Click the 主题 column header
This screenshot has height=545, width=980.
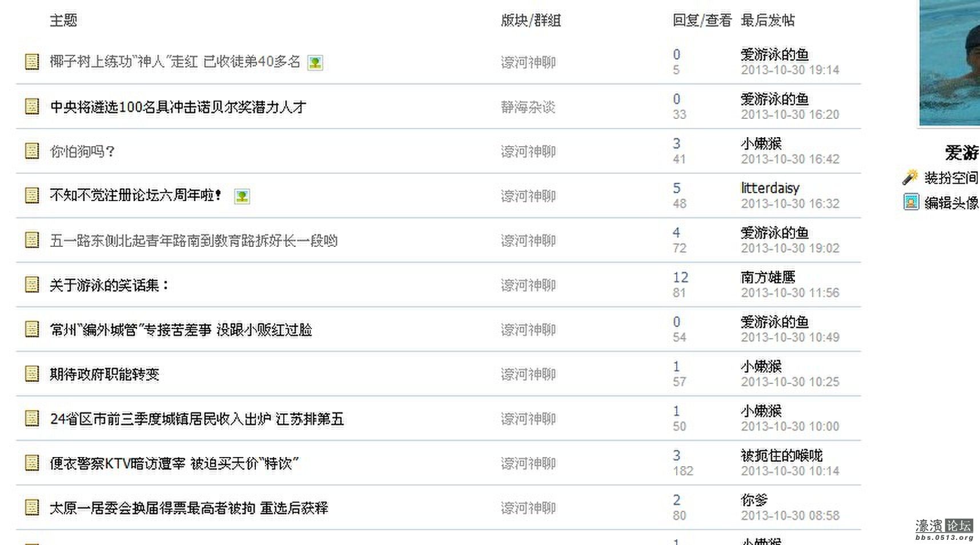(63, 21)
